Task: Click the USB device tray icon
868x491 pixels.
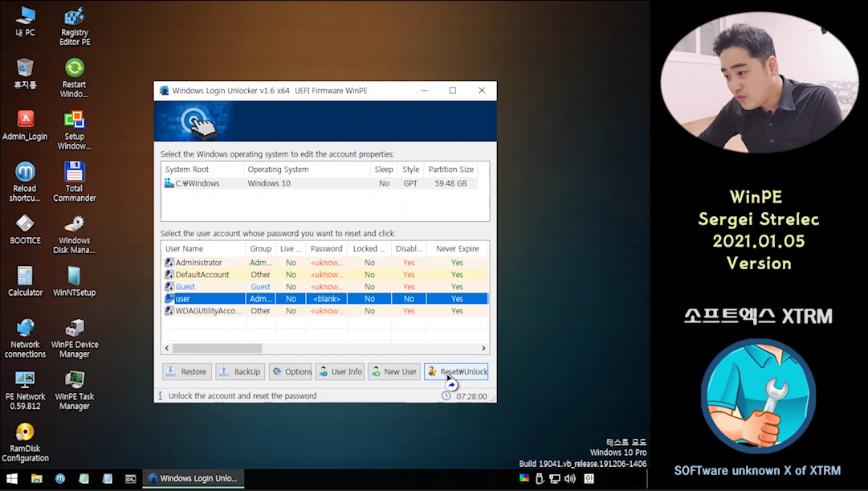Action: click(540, 478)
